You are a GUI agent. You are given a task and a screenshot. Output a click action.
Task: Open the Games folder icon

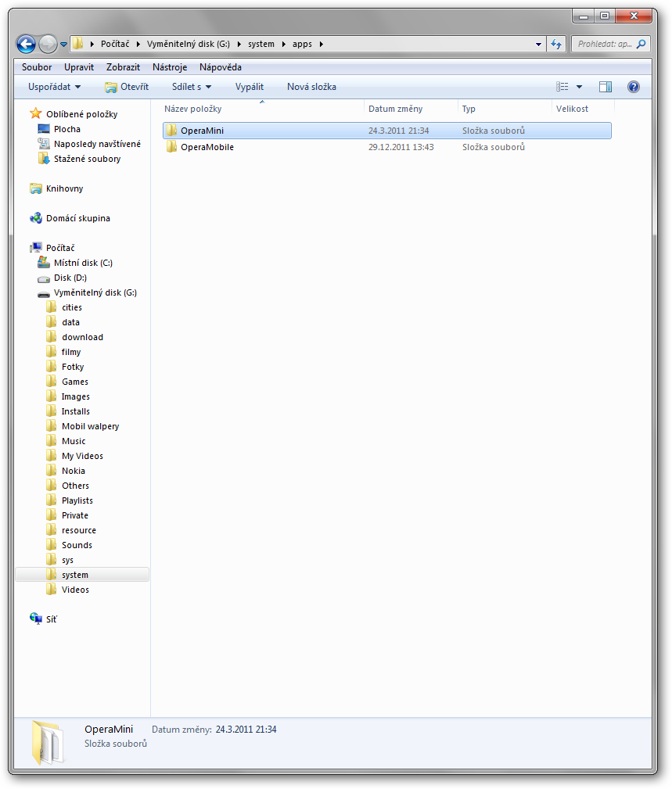[x=52, y=382]
